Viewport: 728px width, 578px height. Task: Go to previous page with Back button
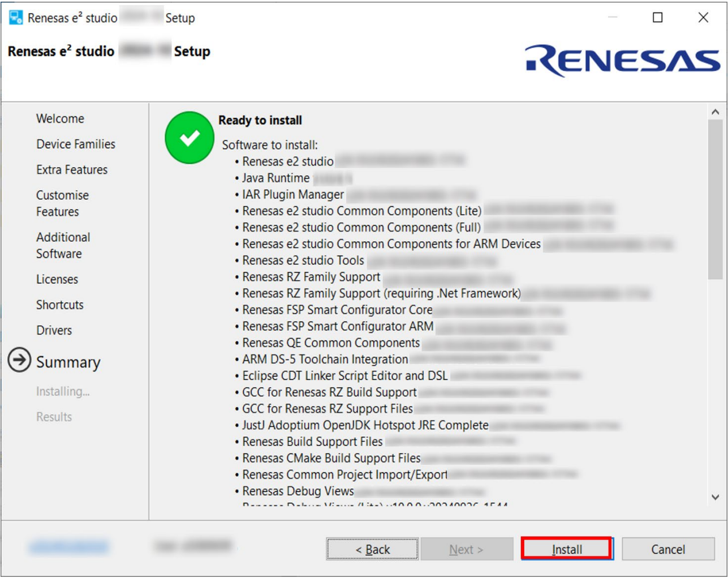pos(373,549)
